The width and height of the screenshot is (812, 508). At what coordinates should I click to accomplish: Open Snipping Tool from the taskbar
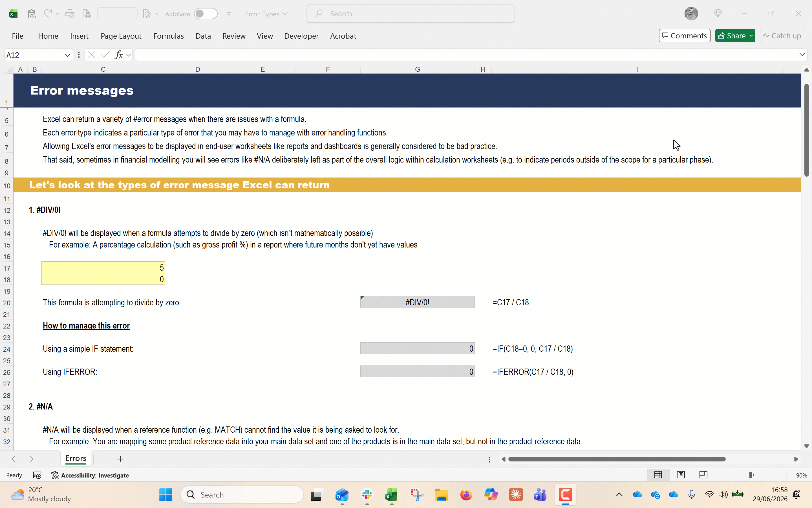[x=417, y=494]
